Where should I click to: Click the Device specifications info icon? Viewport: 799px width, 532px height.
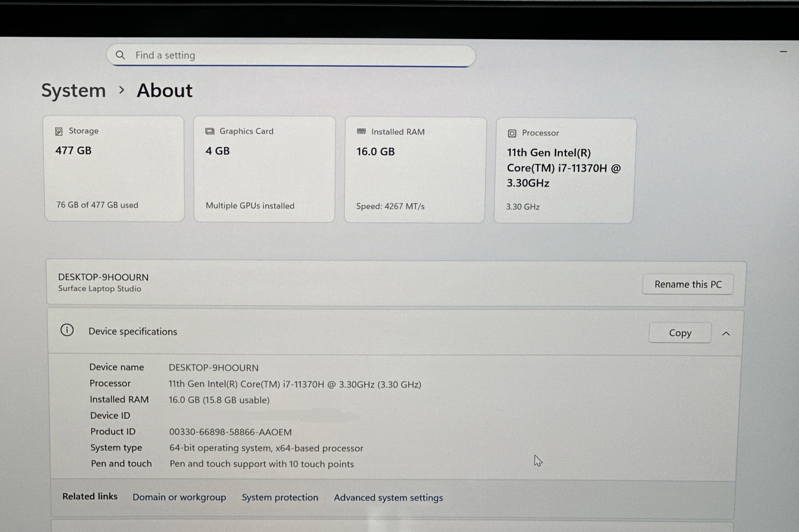pyautogui.click(x=67, y=330)
